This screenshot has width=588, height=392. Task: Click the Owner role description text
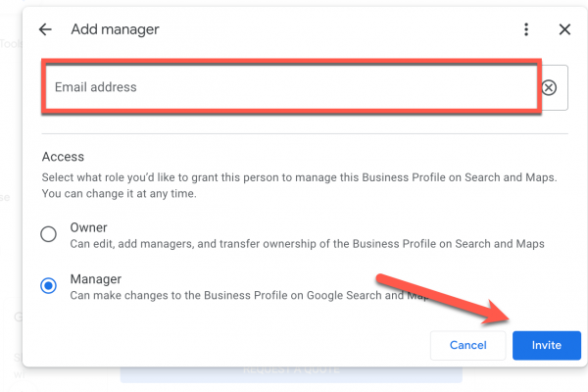(307, 243)
